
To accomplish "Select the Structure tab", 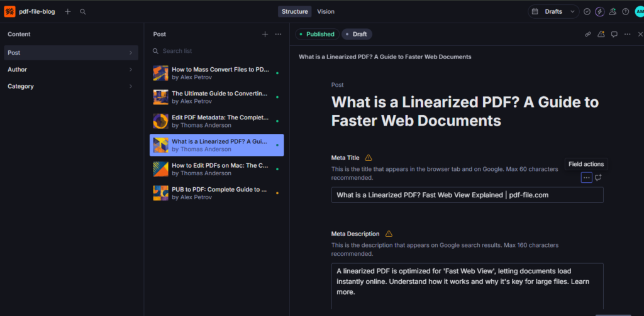I will tap(295, 11).
